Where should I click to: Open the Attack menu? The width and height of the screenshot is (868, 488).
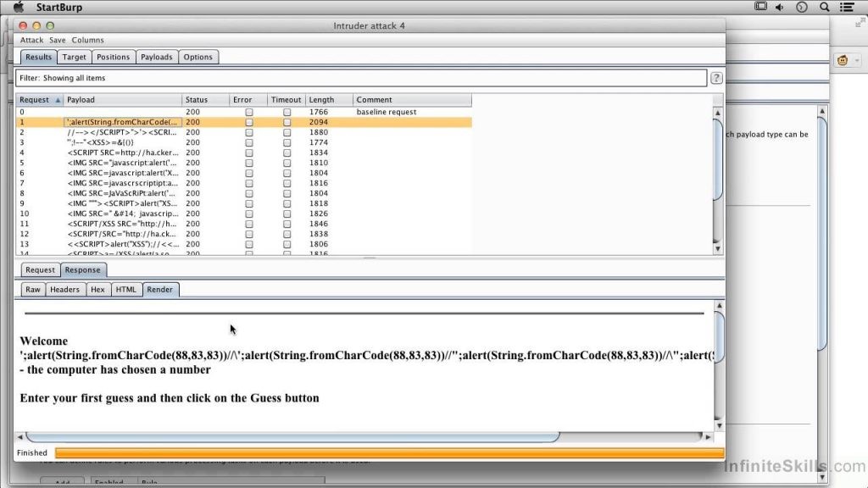coord(31,40)
